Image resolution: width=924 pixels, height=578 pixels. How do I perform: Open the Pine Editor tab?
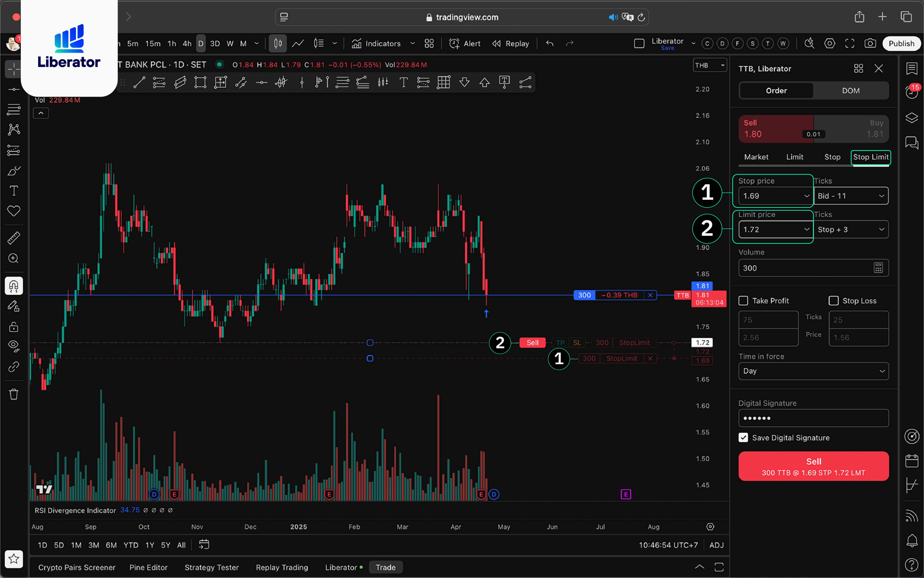148,567
